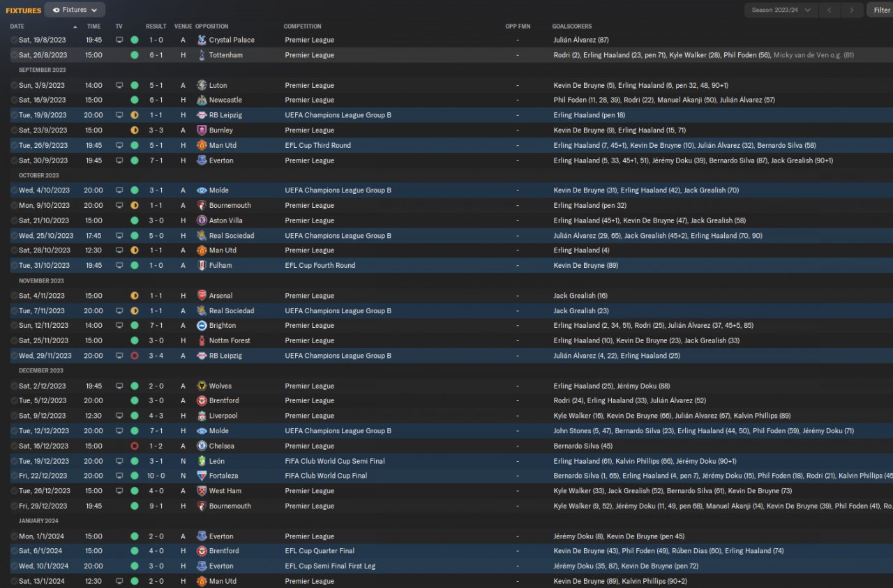Click the Luton club crest

(x=202, y=85)
